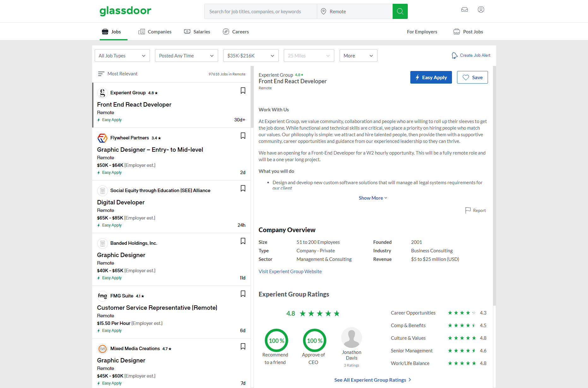Open the Post Jobs menu item
Image resolution: width=588 pixels, height=388 pixels.
coord(468,32)
